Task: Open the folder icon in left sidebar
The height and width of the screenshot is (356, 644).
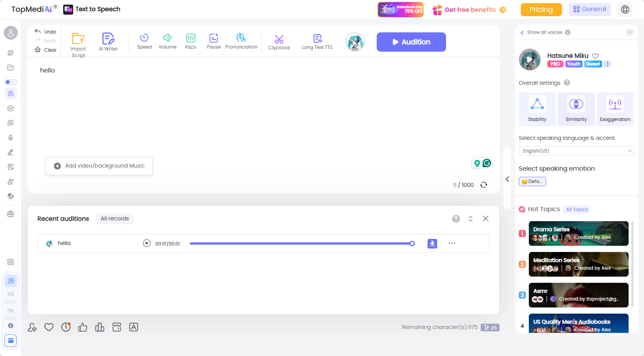Action: click(11, 67)
